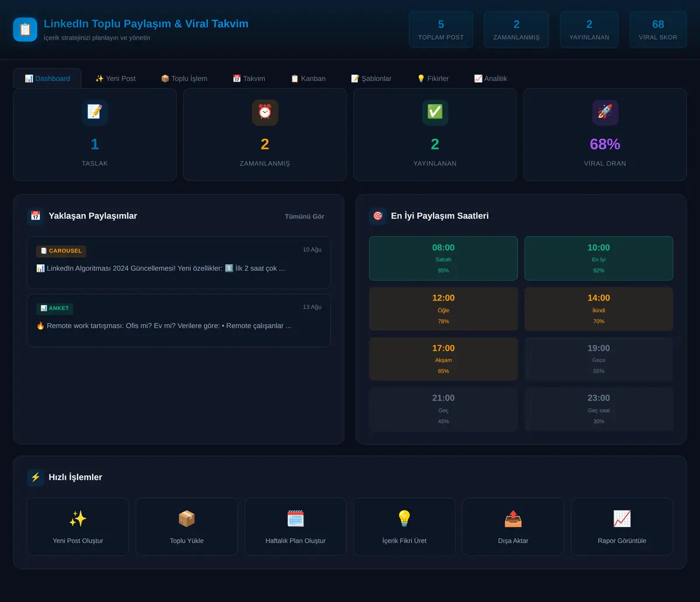This screenshot has height=602, width=700.
Task: Open the Dashboard tab
Action: click(x=47, y=78)
